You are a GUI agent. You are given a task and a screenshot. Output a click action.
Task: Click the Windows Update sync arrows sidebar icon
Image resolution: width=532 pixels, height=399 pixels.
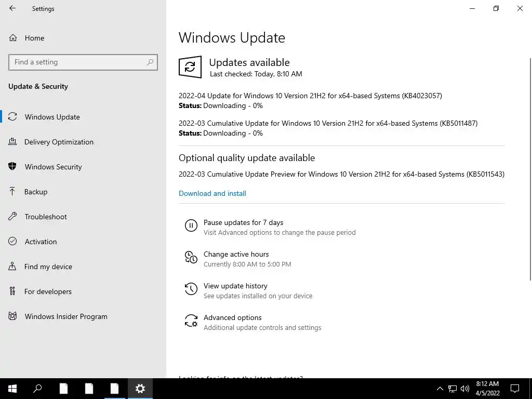click(12, 117)
